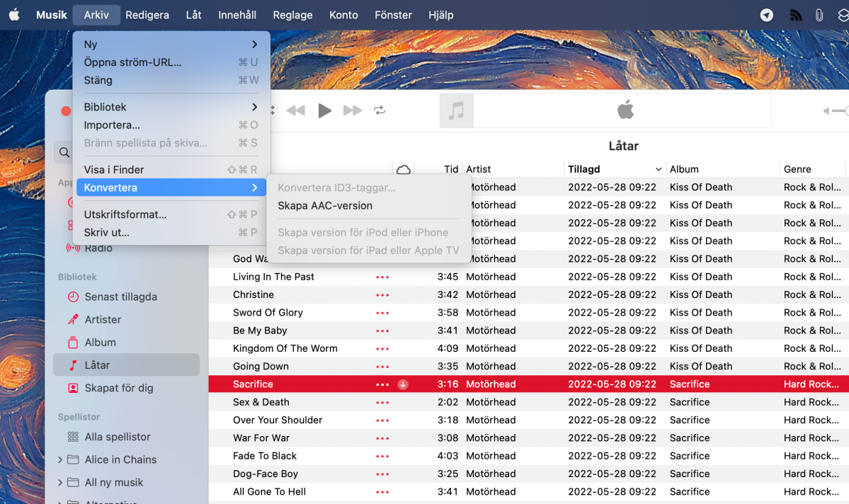Toggle repeat mode
849x504 pixels.
coord(380,110)
